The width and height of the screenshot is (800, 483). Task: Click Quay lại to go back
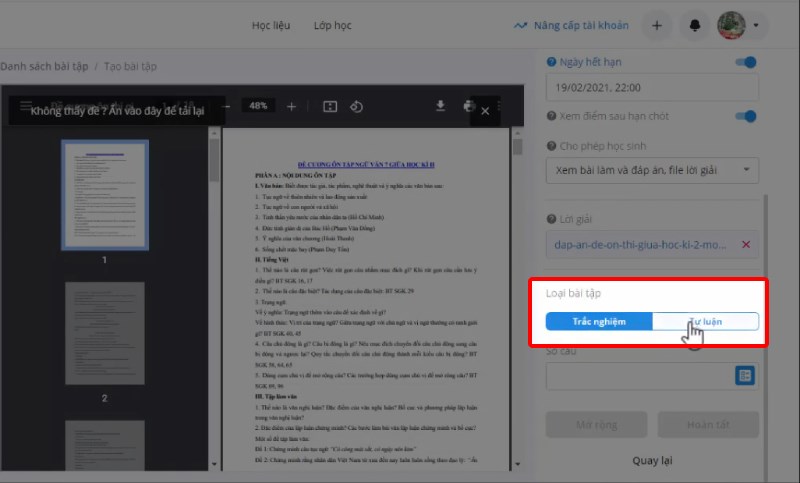point(652,461)
